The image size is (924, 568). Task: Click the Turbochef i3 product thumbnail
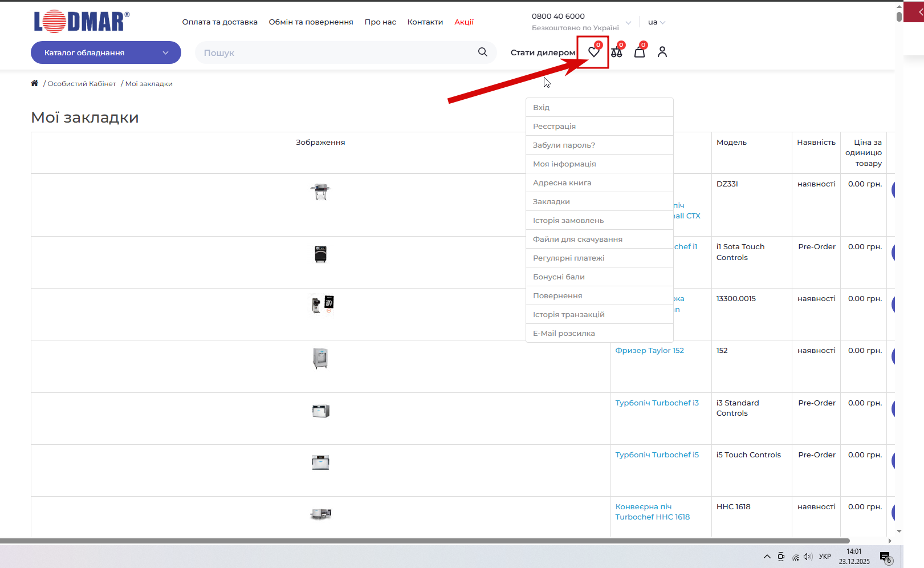320,411
